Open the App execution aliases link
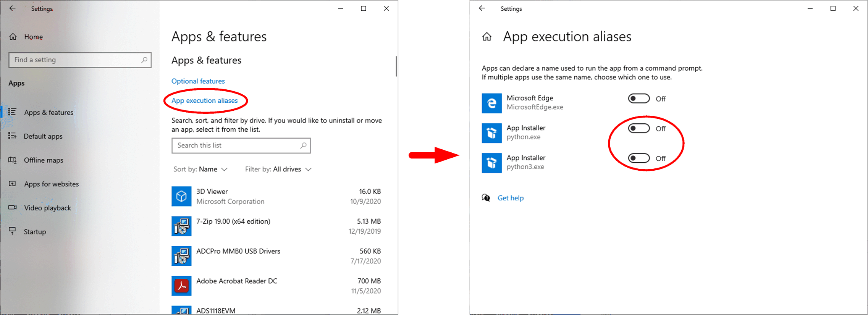This screenshot has height=315, width=868. point(204,100)
